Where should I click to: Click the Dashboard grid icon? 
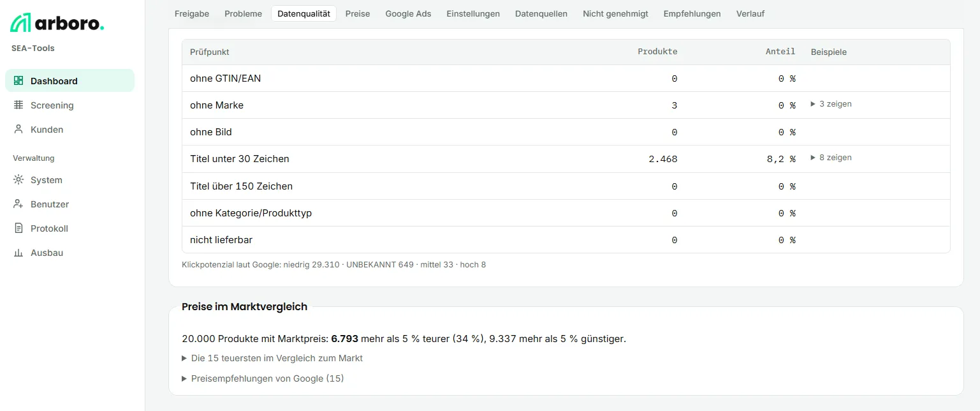(x=18, y=81)
